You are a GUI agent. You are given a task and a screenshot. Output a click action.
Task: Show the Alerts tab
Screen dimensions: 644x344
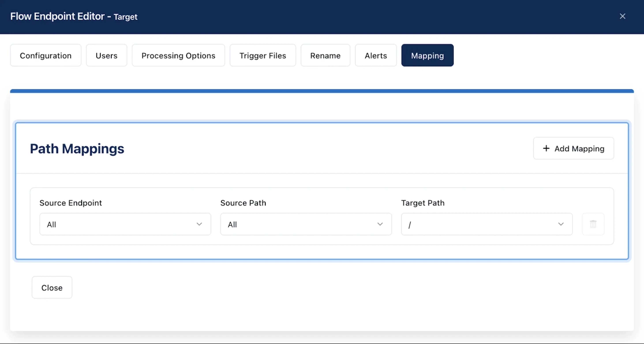[376, 55]
